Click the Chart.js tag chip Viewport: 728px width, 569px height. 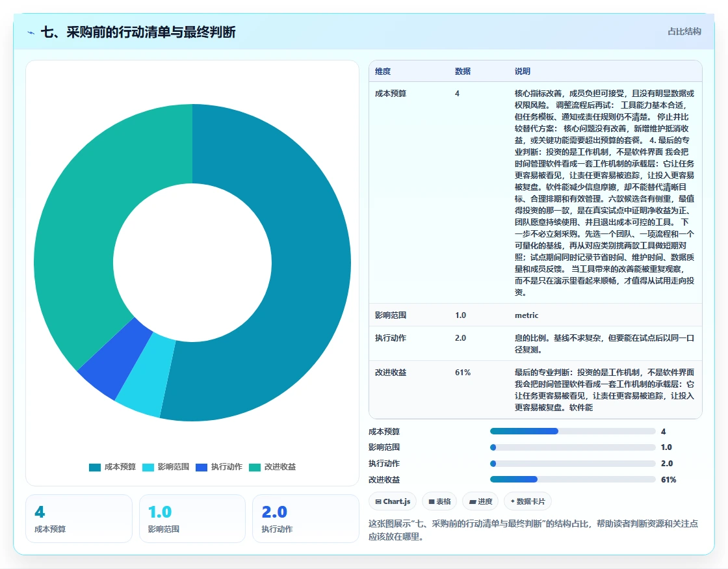(393, 501)
